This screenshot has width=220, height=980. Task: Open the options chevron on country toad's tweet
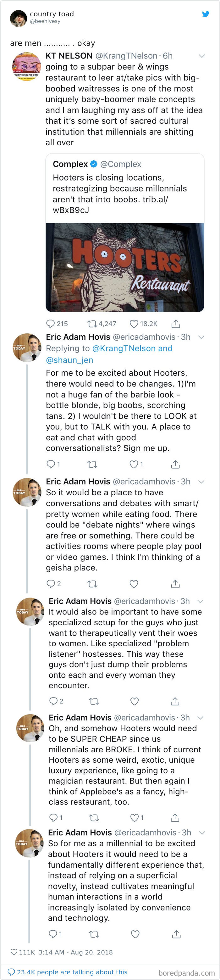tap(202, 56)
